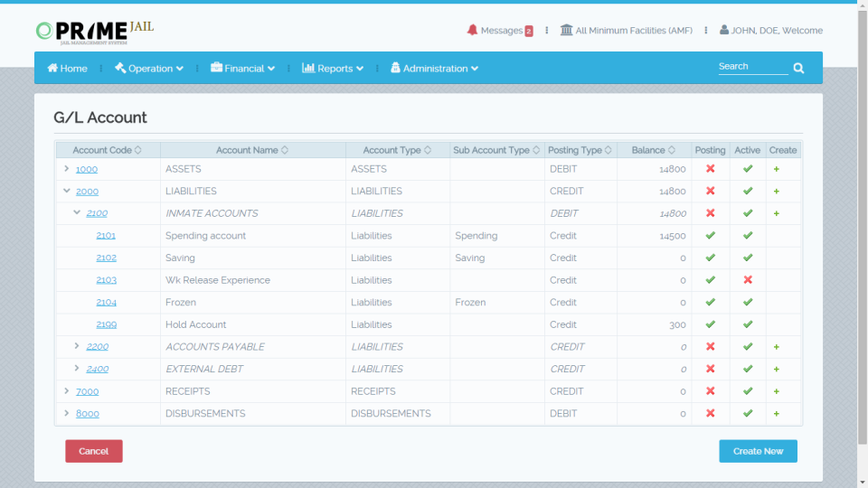
Task: Sort by Posting Type column icon
Action: 608,150
